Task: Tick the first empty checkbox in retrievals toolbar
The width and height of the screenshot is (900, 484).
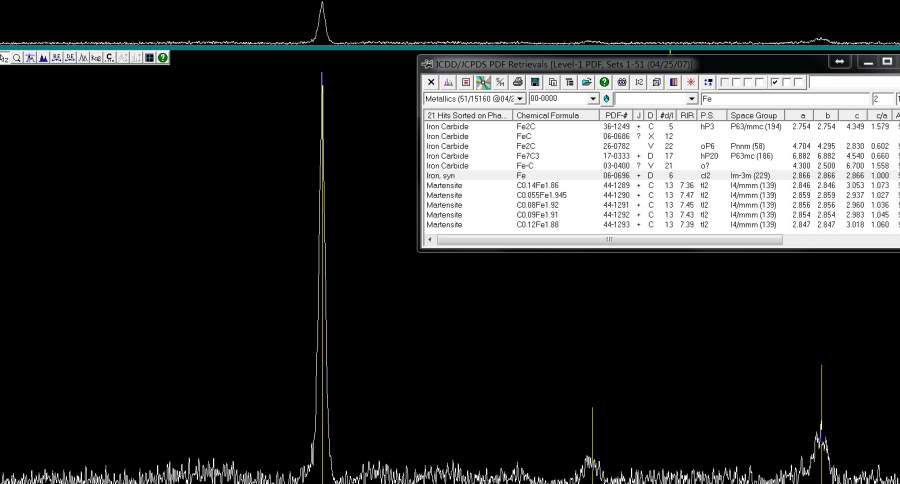Action: (724, 82)
